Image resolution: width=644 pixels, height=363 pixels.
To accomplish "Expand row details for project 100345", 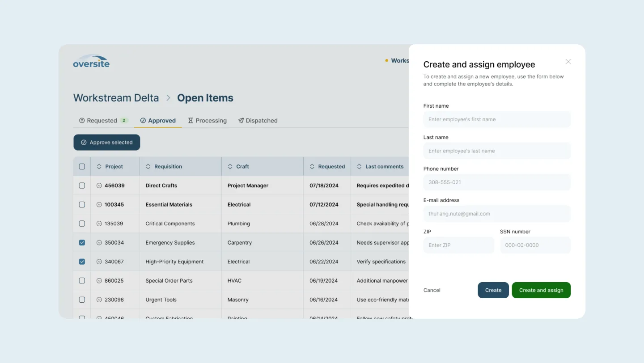I will click(99, 205).
